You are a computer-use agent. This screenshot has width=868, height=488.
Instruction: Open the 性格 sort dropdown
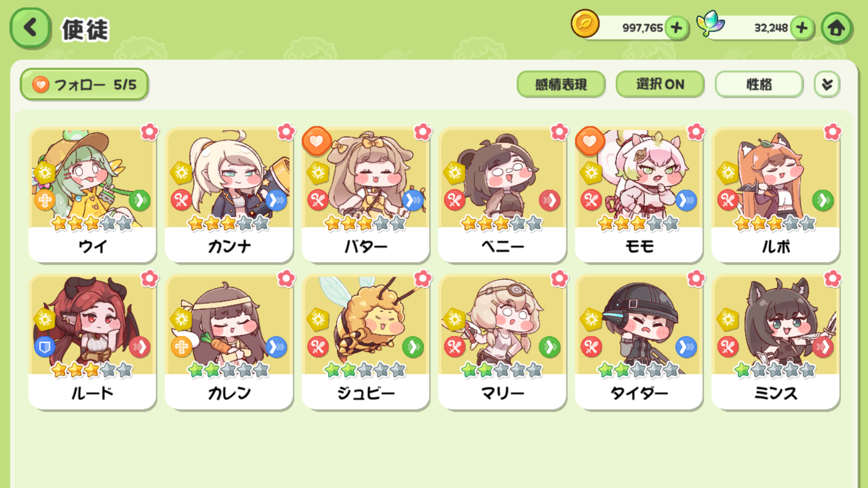coord(759,85)
